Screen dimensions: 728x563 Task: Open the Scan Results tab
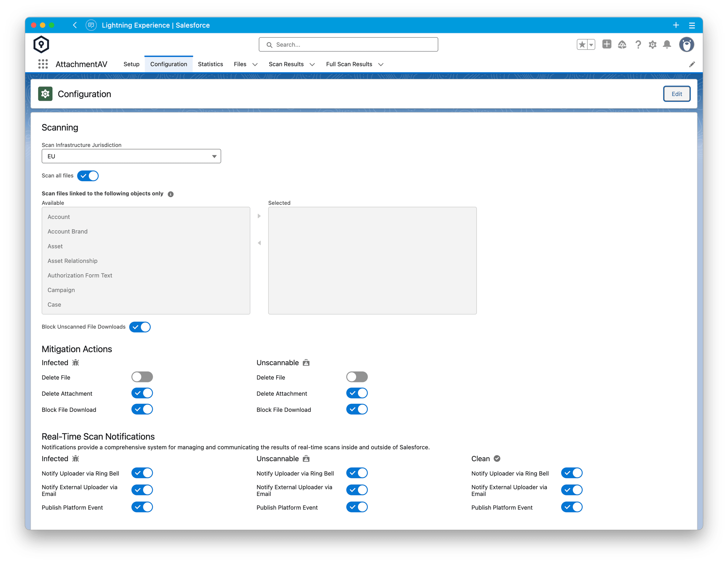pyautogui.click(x=286, y=64)
